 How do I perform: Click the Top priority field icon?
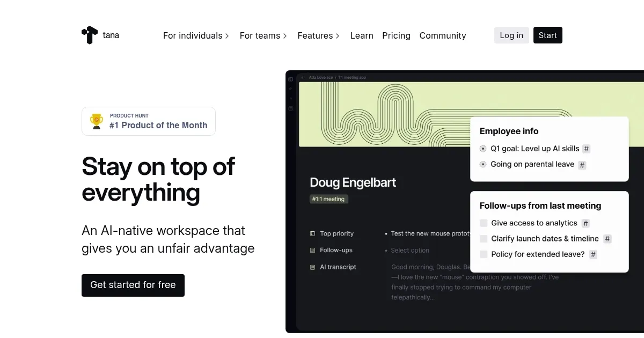coord(312,233)
